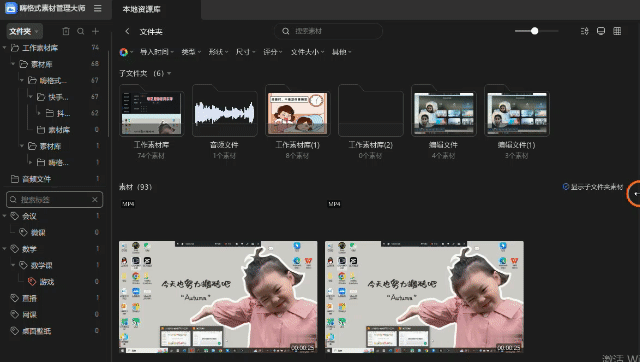Select the 微课 tag
Image resolution: width=640 pixels, height=362 pixels.
click(38, 232)
